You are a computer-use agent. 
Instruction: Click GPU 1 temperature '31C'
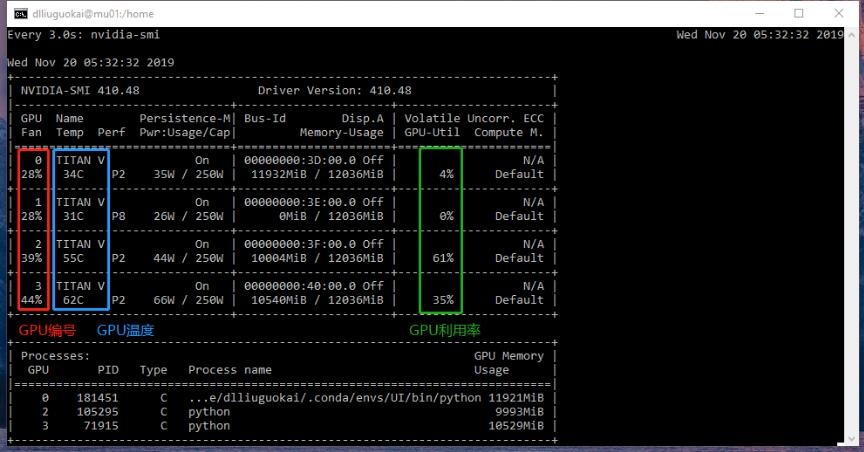tap(73, 216)
